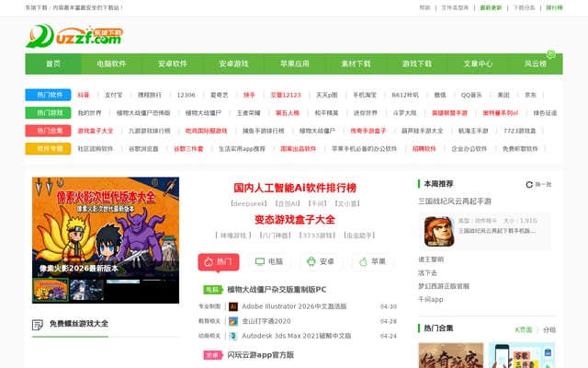Switch to the 热门 tab

[x=219, y=261]
